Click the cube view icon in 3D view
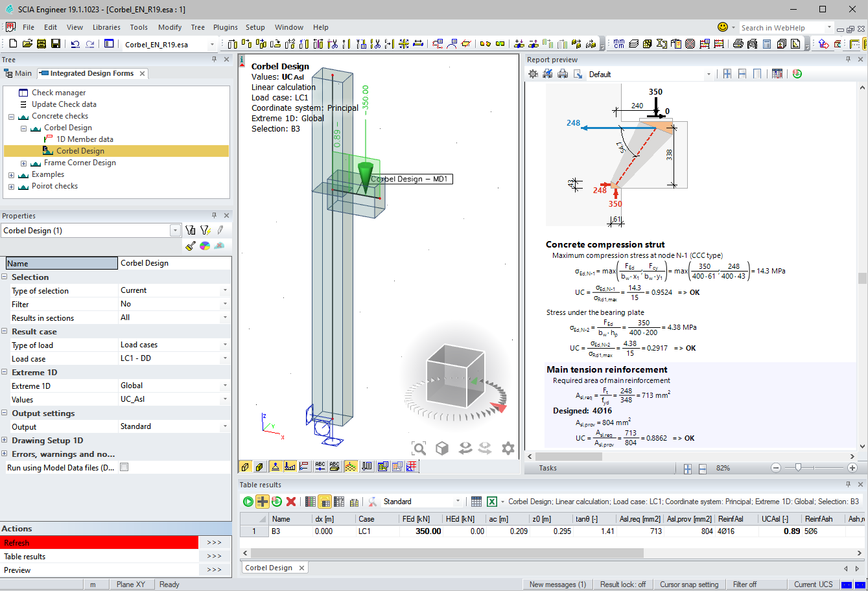The height and width of the screenshot is (591, 868). click(x=442, y=448)
